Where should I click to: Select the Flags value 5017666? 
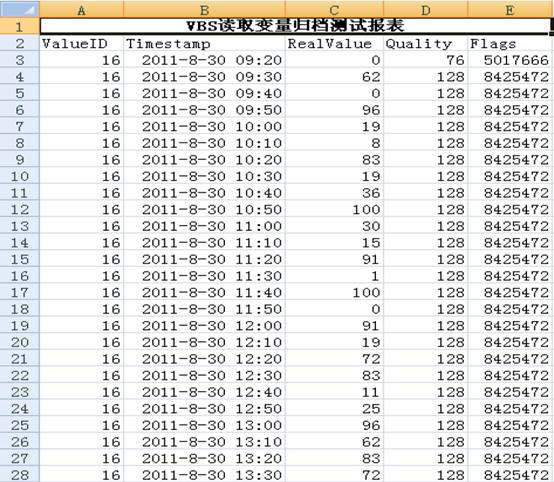point(509,60)
